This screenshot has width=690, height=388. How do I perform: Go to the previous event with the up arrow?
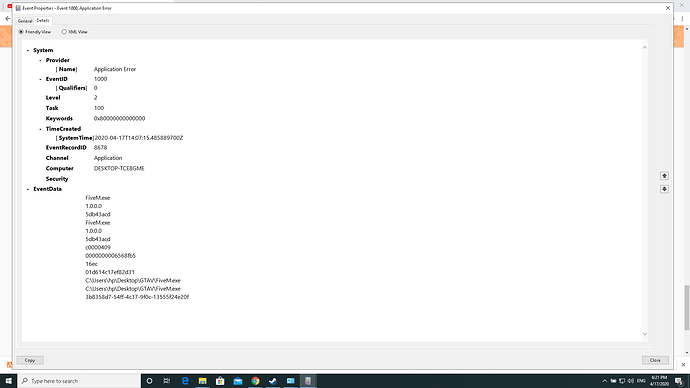click(664, 176)
